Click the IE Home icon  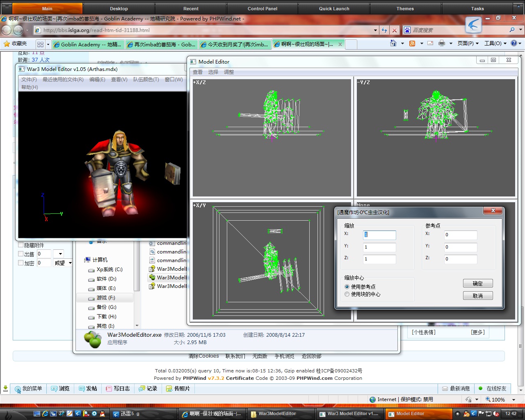click(393, 43)
